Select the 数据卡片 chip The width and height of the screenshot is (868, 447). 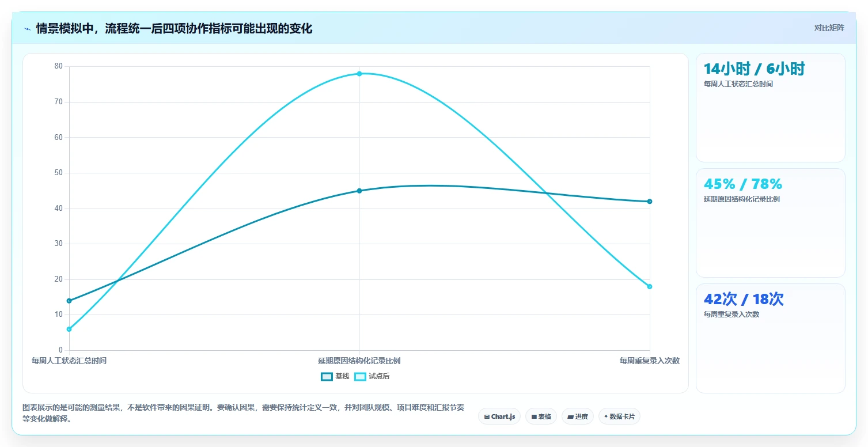pyautogui.click(x=619, y=416)
